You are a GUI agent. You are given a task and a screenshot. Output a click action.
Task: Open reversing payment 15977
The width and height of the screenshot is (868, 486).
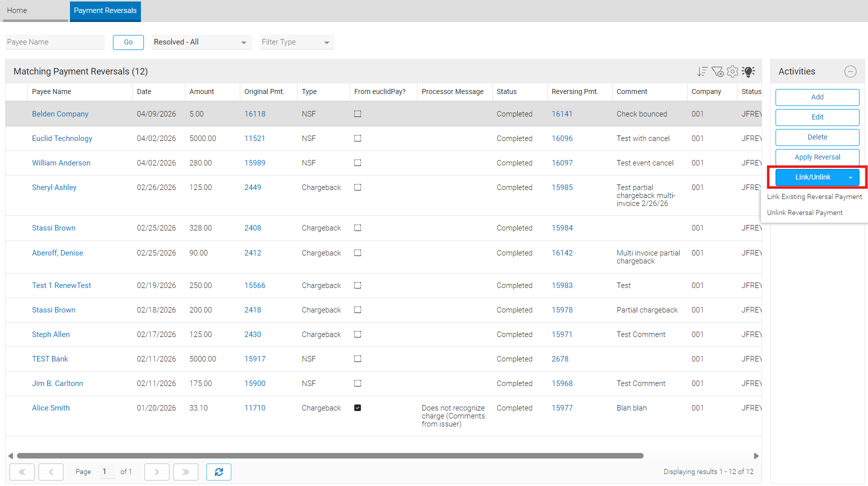(562, 408)
